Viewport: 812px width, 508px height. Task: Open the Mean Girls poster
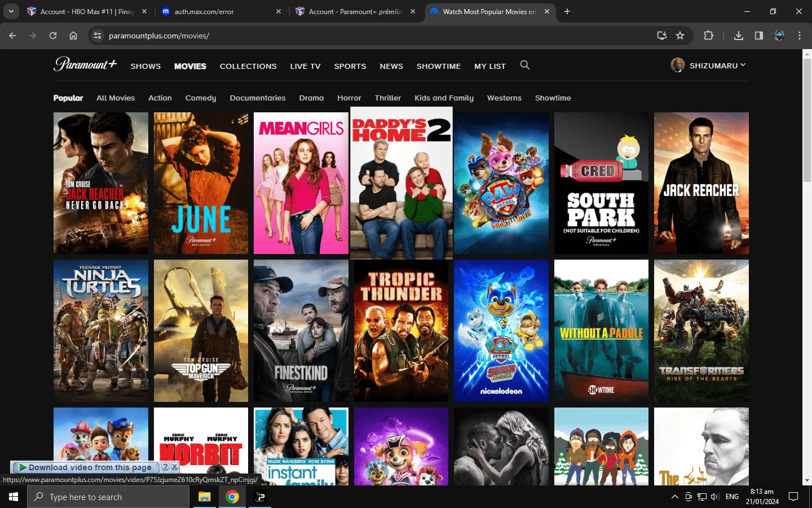pyautogui.click(x=301, y=183)
